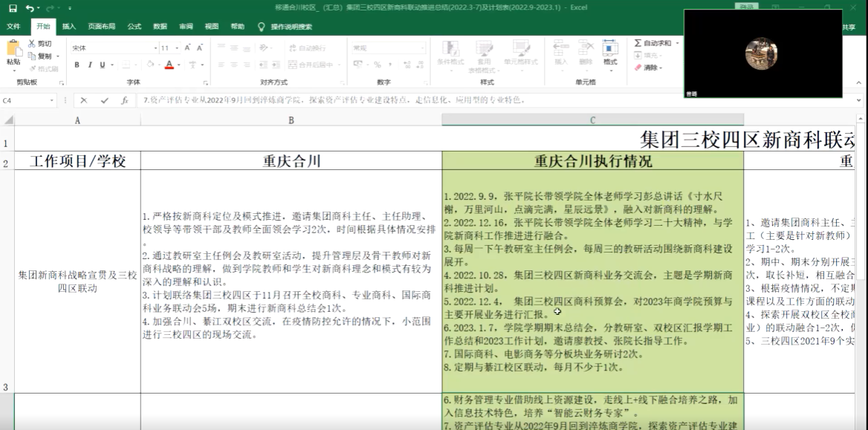The height and width of the screenshot is (430, 868).
Task: Click the Middle Align icon
Action: click(x=234, y=48)
